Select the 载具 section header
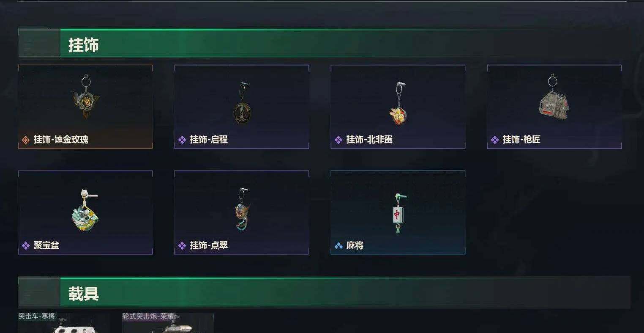Viewport: 644px width, 333px height. (84, 293)
